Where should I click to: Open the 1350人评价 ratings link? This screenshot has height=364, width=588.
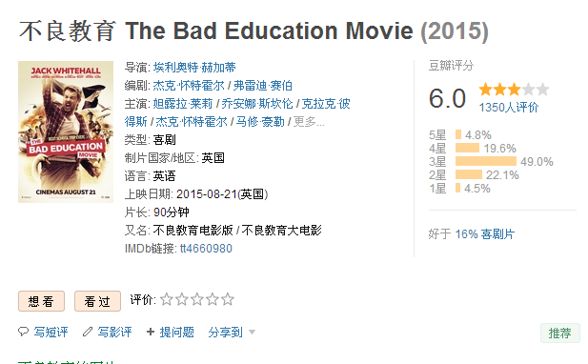(509, 108)
